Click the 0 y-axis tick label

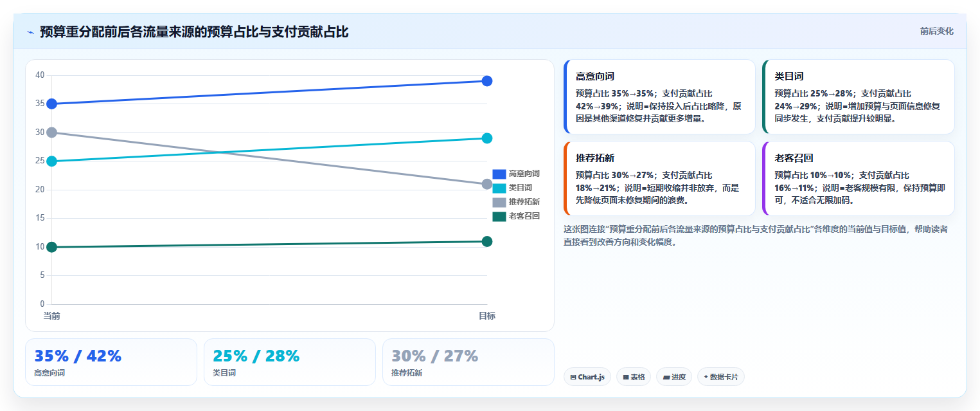[42, 304]
